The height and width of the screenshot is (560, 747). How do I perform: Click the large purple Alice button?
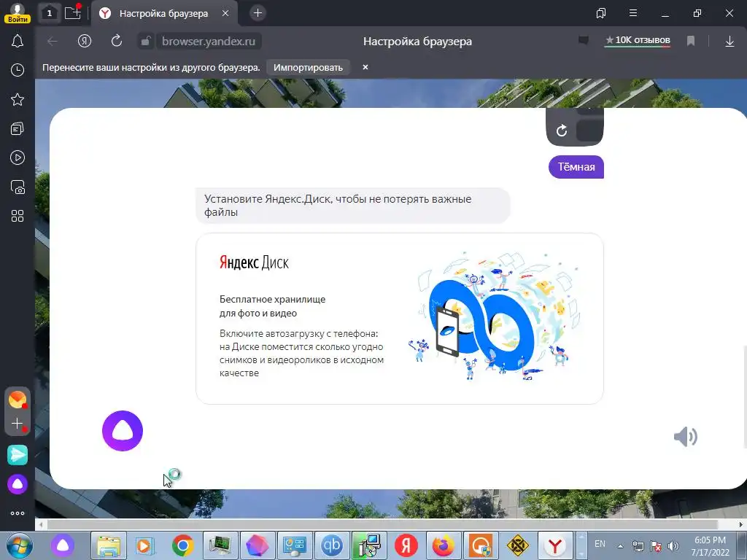pyautogui.click(x=123, y=431)
